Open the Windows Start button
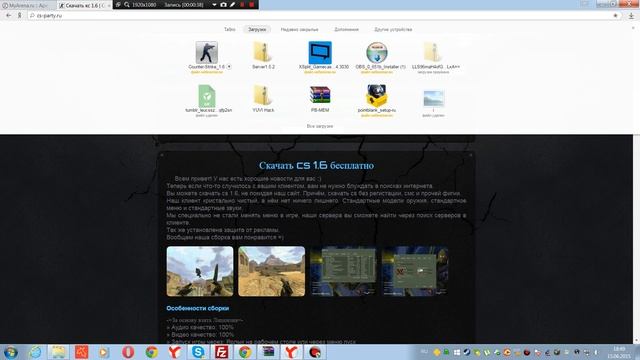The width and height of the screenshot is (640, 360). (x=11, y=352)
